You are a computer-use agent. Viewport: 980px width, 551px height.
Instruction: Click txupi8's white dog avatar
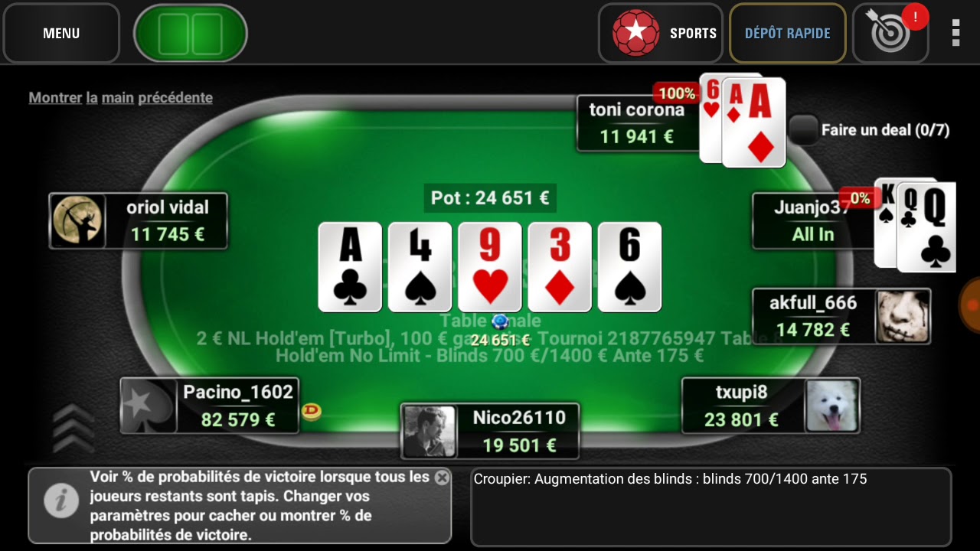coord(831,406)
